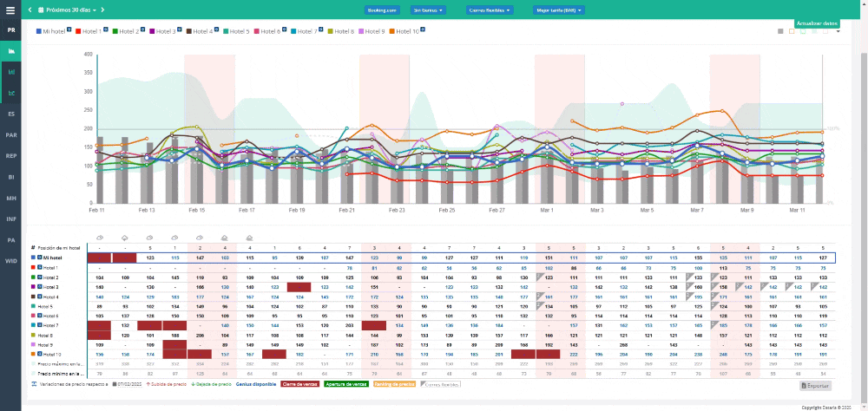Click the orange outlined legend square
Screen dimensions: 868x411
coord(792,31)
